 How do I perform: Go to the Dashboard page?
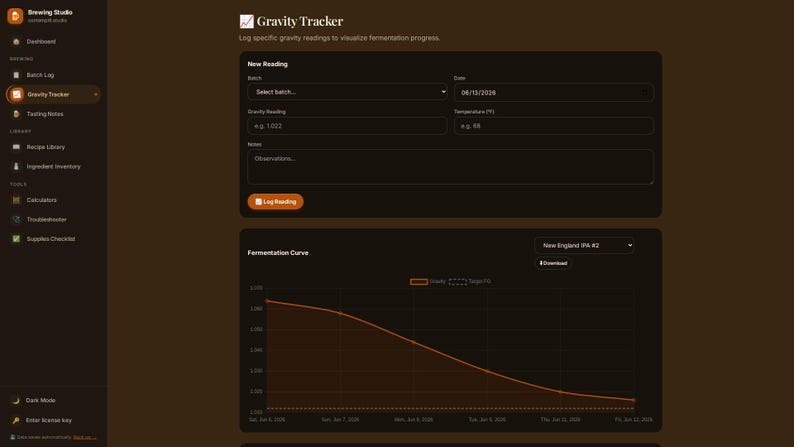[x=53, y=42]
